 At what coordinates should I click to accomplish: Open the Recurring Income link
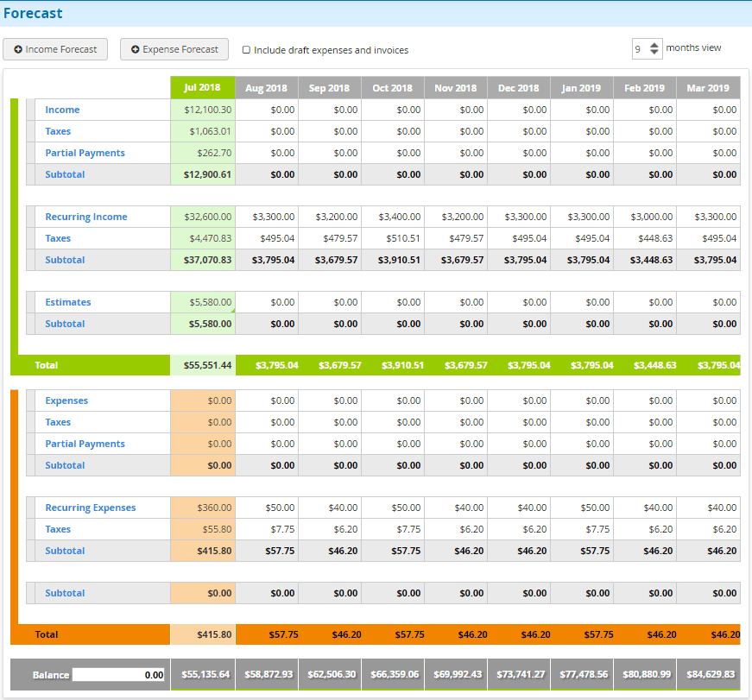[x=86, y=217]
